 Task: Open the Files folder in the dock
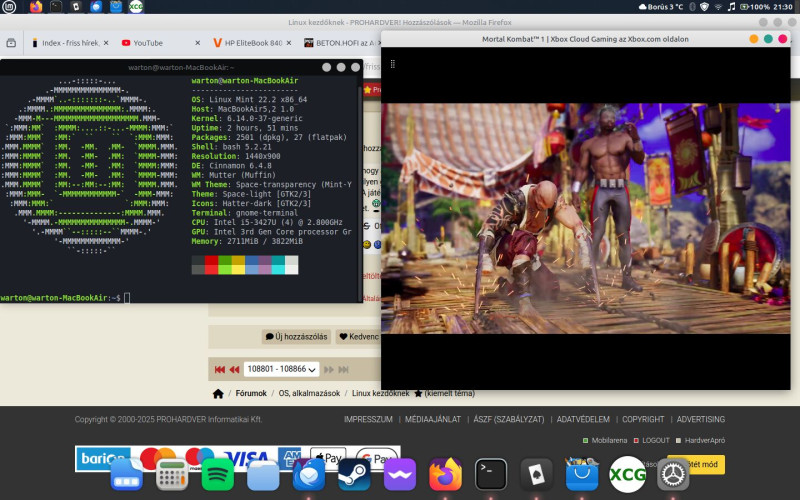[263, 474]
